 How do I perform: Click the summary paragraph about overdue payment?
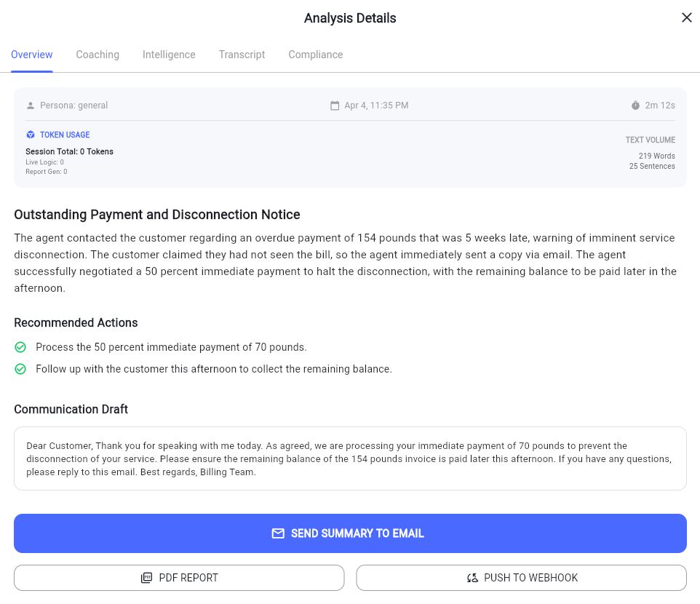click(345, 263)
